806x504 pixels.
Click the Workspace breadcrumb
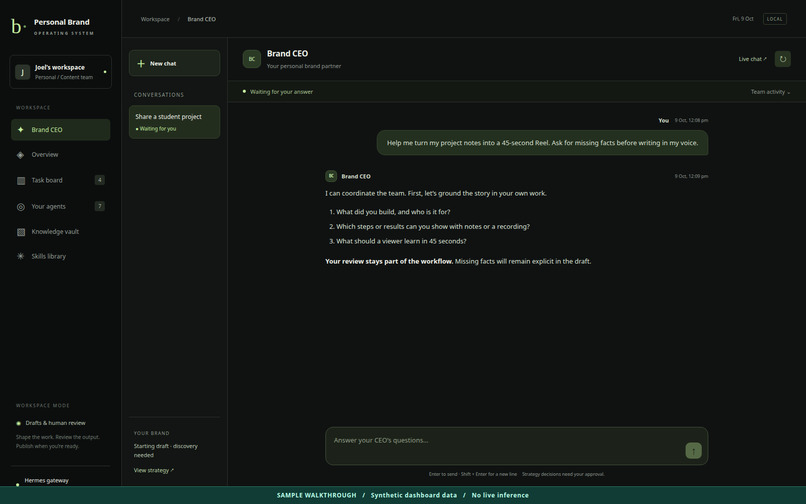[x=155, y=19]
